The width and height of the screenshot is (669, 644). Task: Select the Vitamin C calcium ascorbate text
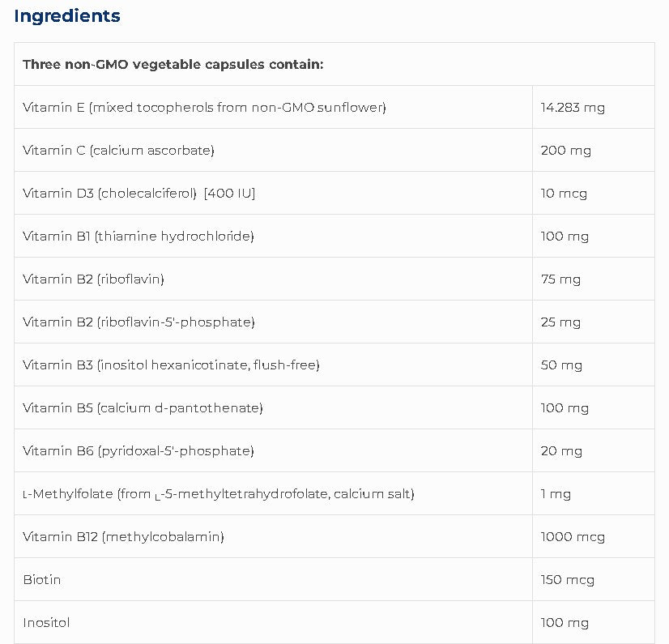click(118, 150)
